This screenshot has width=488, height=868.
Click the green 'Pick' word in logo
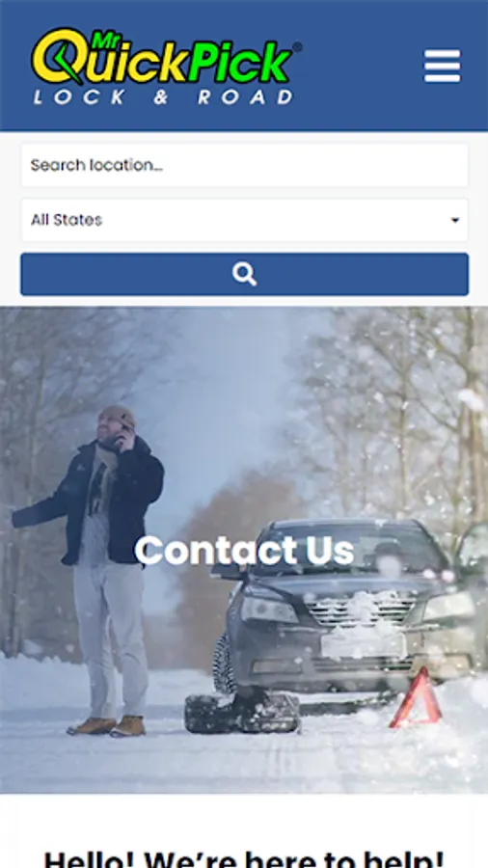(x=239, y=62)
